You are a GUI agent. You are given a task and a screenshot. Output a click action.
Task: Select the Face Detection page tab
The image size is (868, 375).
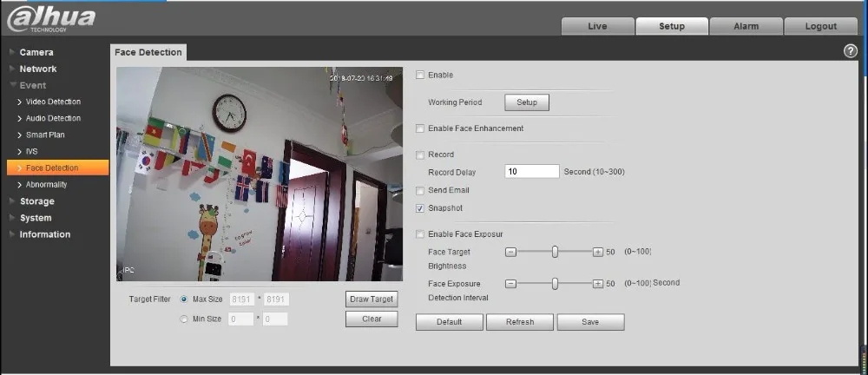click(x=148, y=52)
